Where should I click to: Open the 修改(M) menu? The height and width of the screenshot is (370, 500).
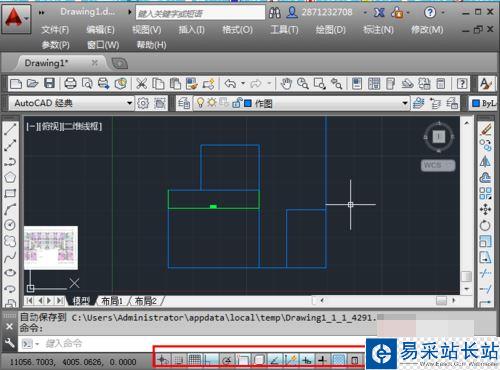[427, 30]
